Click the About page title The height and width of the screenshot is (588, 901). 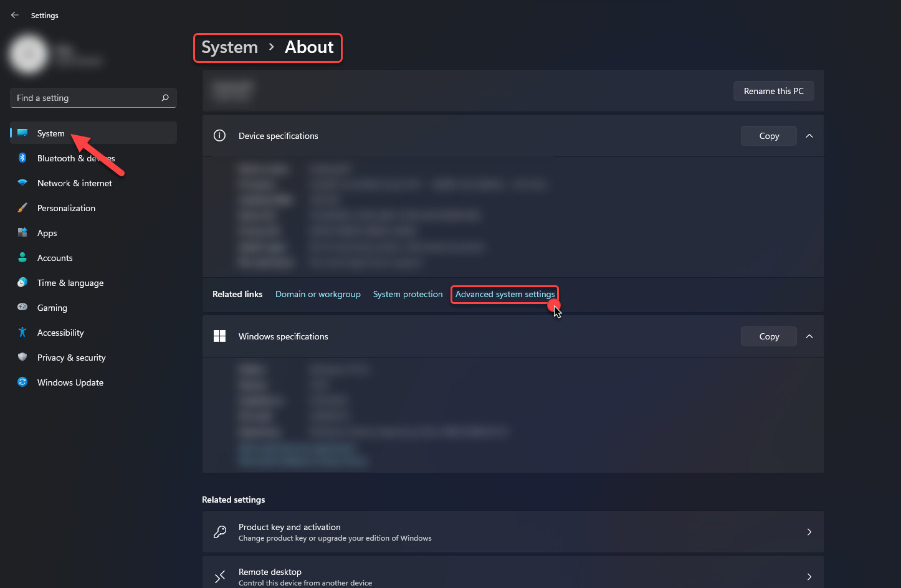(x=309, y=47)
